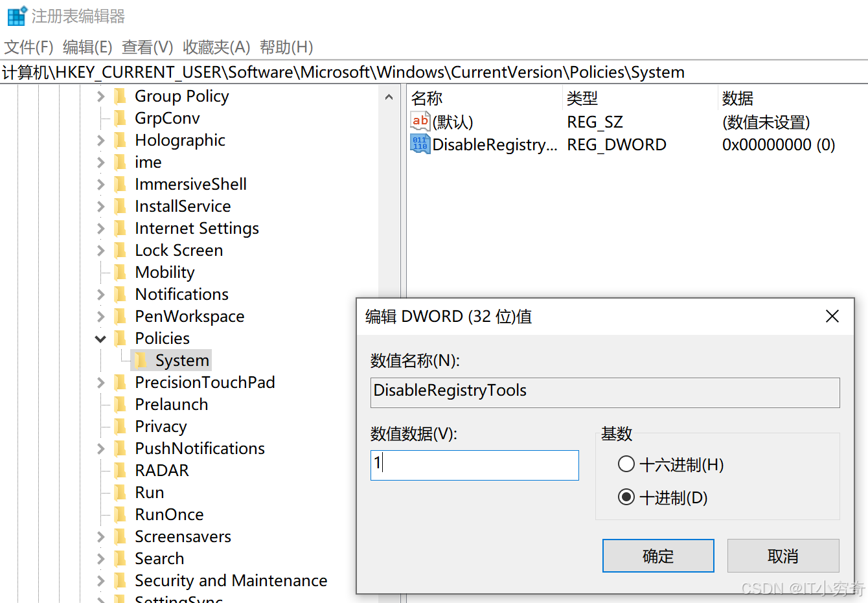Screen dimensions: 868x603
Task: Click the REG_SZ string icon of (默认) value
Action: 420,121
